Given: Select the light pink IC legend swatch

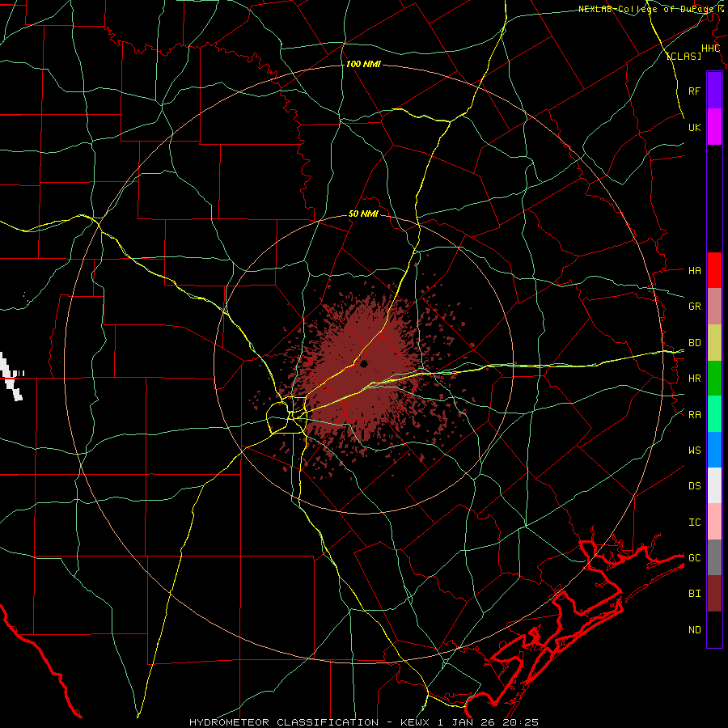Looking at the screenshot, I should 714,522.
